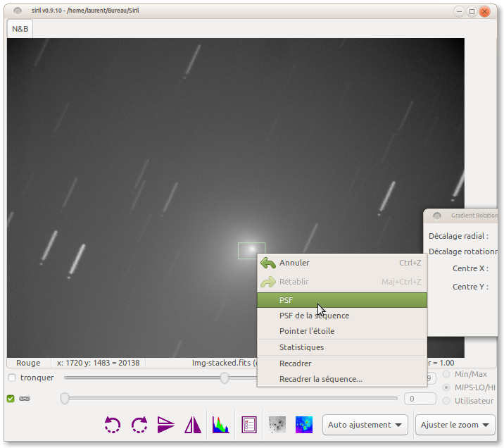Click the horizontal mirror flip icon
The image size is (504, 448).
coord(192,425)
